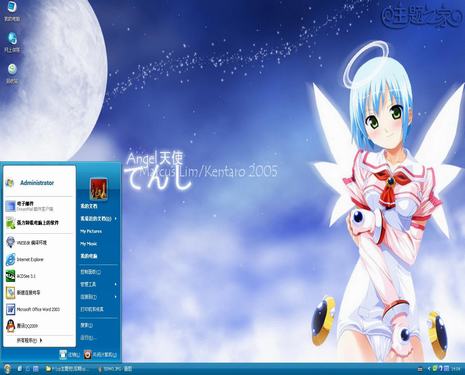The width and height of the screenshot is (465, 375).
Task: Click the taskbar clock
Action: [455, 369]
